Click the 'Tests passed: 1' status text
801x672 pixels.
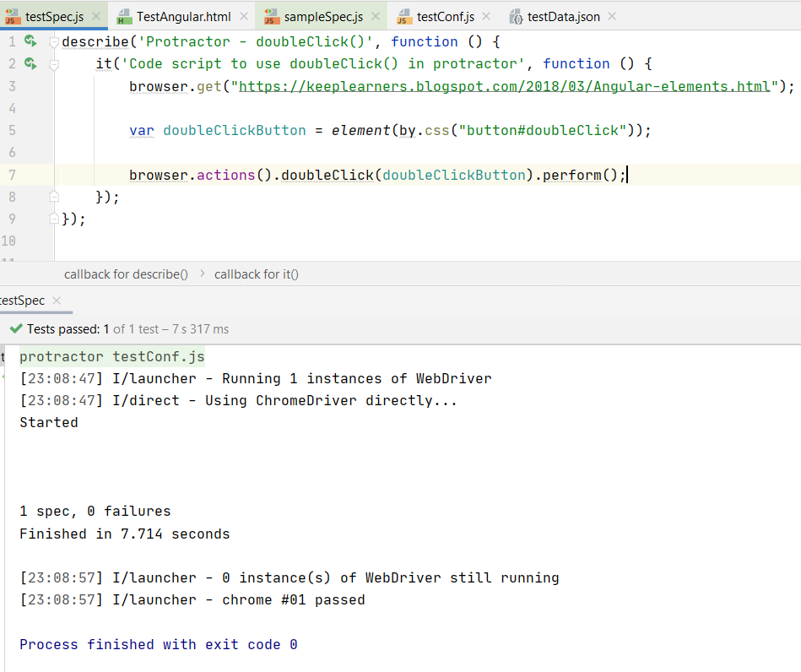pyautogui.click(x=68, y=329)
